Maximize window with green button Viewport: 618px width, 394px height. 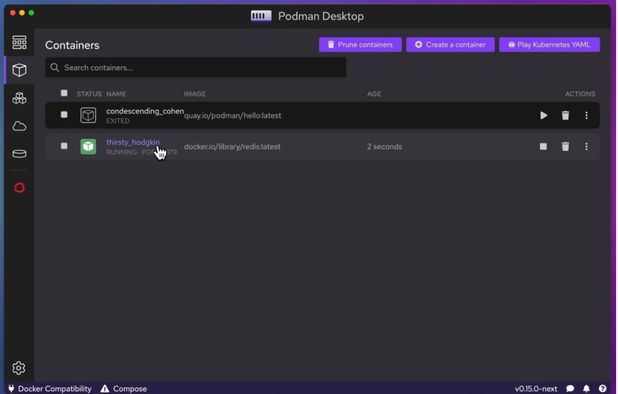click(32, 13)
